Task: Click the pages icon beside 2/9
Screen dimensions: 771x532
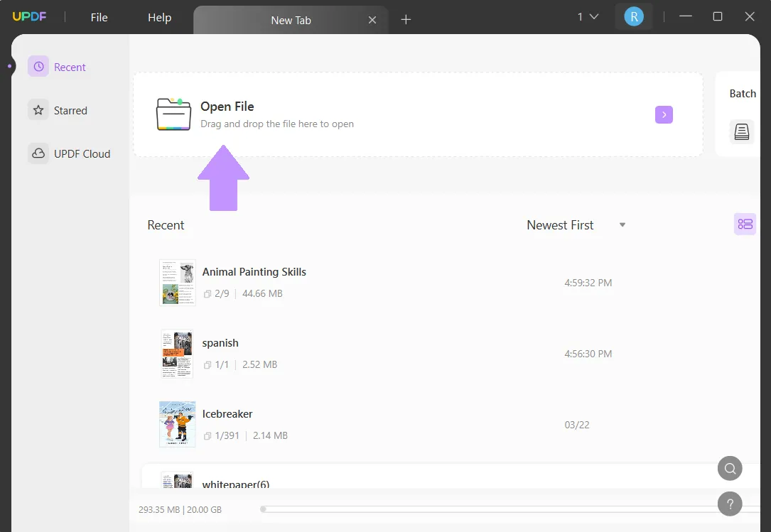Action: point(207,294)
